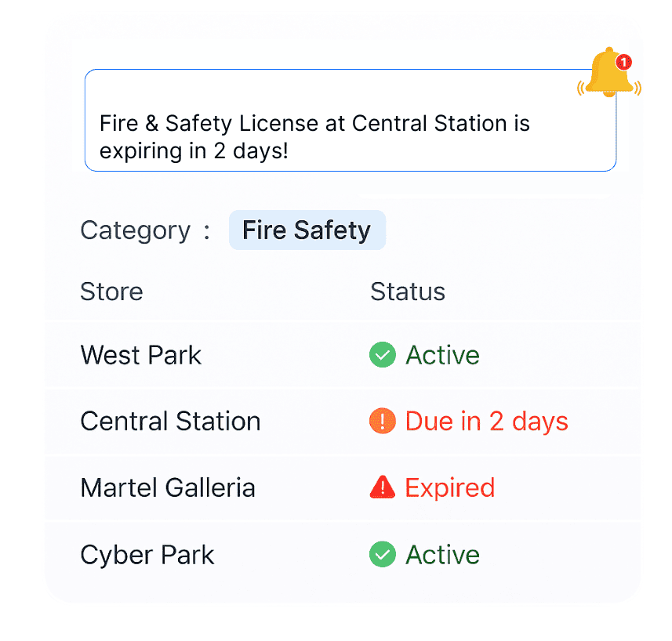Open the Fire & Safety License expiry alert
672x641 pixels.
351,121
